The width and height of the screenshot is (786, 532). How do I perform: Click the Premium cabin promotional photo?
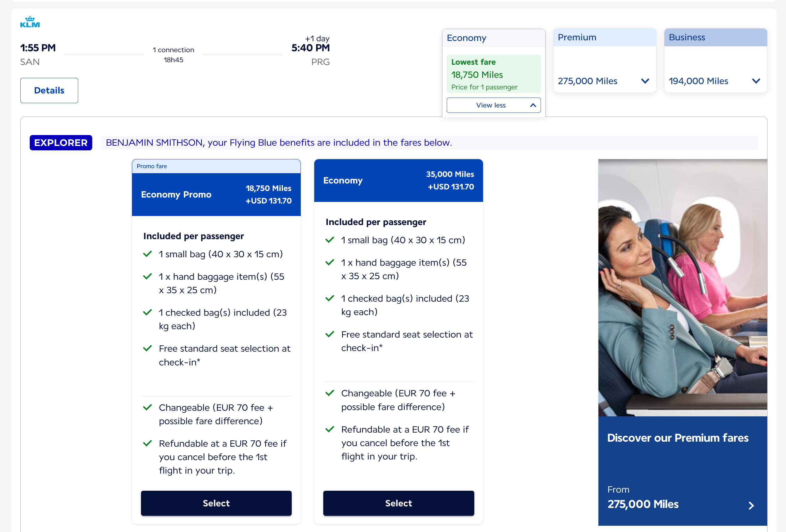(682, 288)
